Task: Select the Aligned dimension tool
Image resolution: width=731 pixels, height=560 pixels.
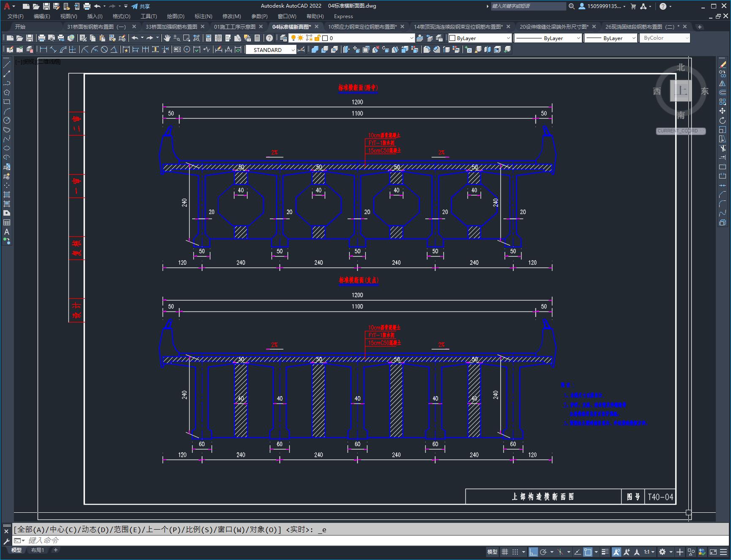Action: point(53,49)
